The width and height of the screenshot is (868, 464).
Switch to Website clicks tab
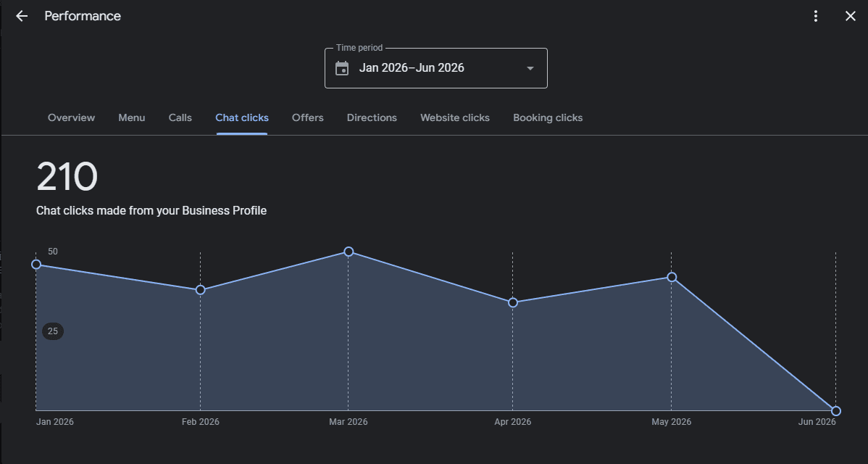coord(455,117)
